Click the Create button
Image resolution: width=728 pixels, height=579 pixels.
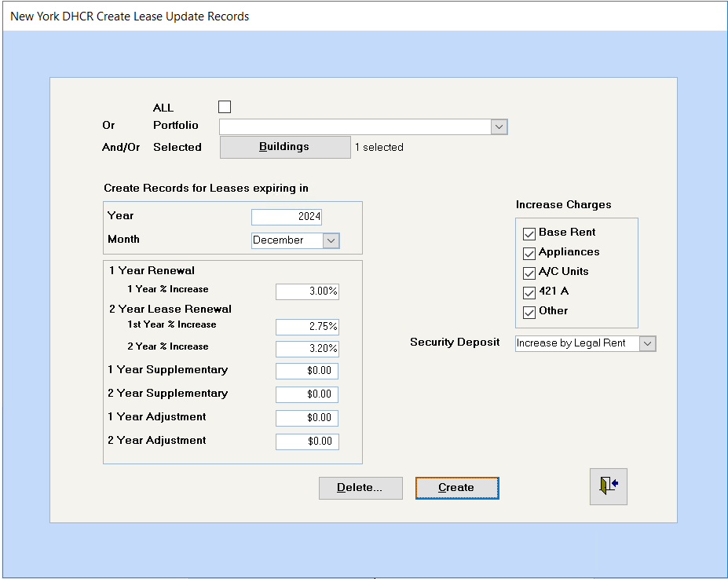click(457, 488)
